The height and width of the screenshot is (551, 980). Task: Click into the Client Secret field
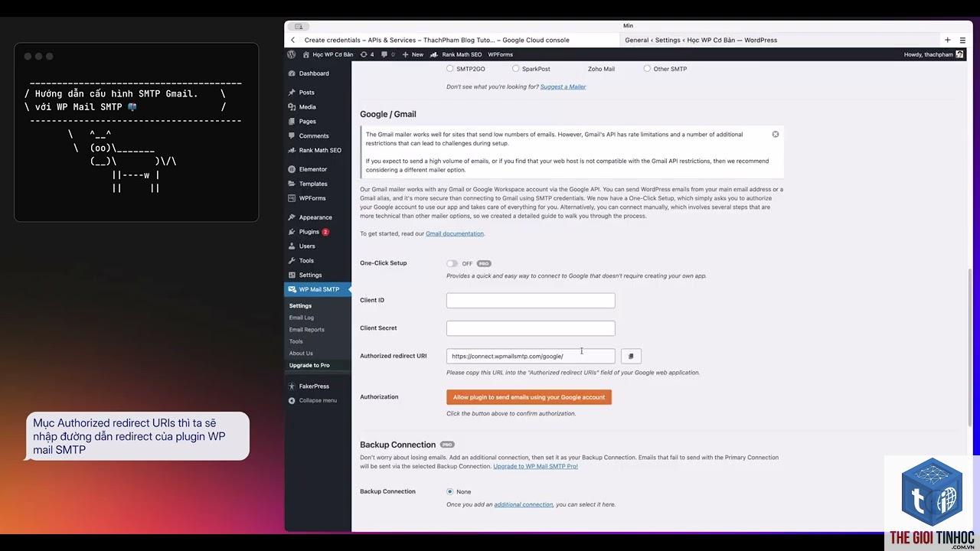click(x=531, y=328)
